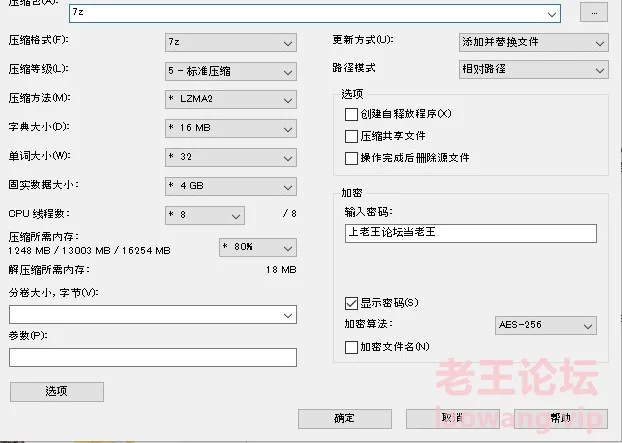Viewport: 622px width, 443px height.
Task: Expand the split volume size (分卷大小) dropdown
Action: click(153, 314)
